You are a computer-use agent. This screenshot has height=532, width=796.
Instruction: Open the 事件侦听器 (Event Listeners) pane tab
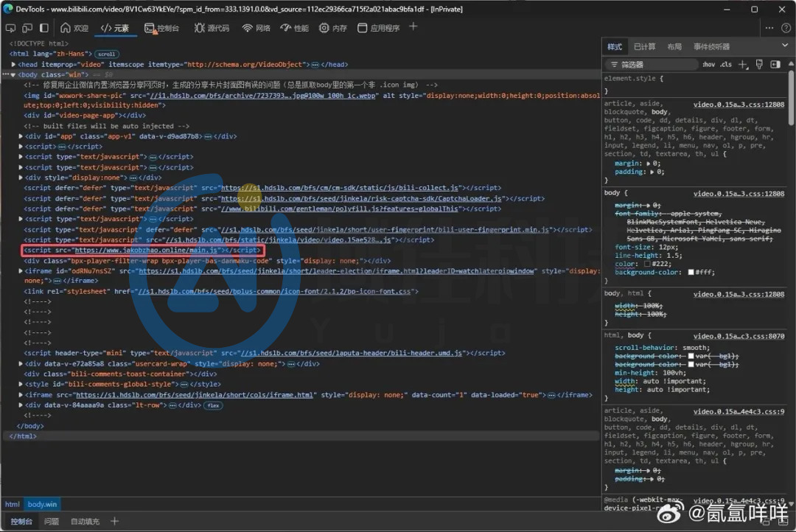coord(712,46)
